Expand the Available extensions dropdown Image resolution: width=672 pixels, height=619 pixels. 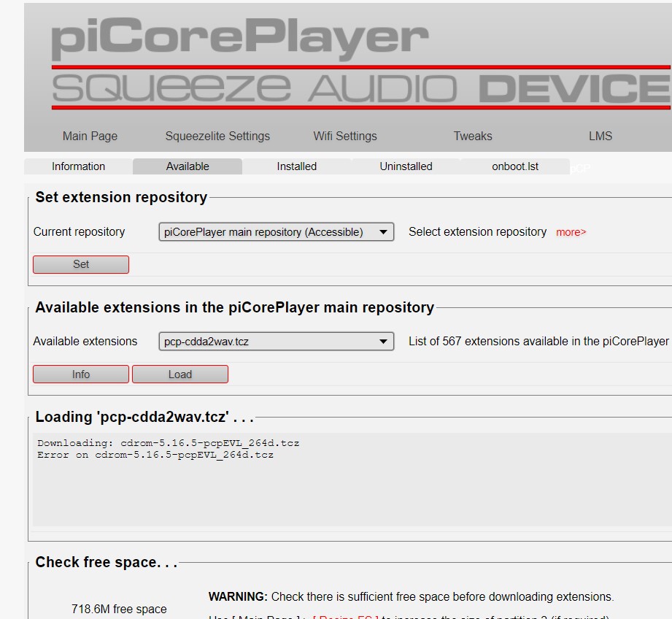click(277, 342)
